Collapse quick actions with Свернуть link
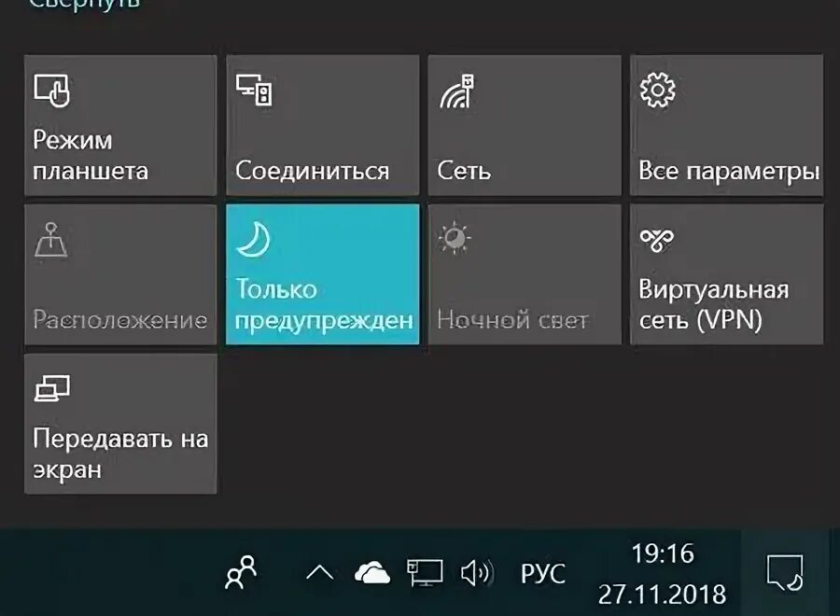840x616 pixels. coord(84,5)
